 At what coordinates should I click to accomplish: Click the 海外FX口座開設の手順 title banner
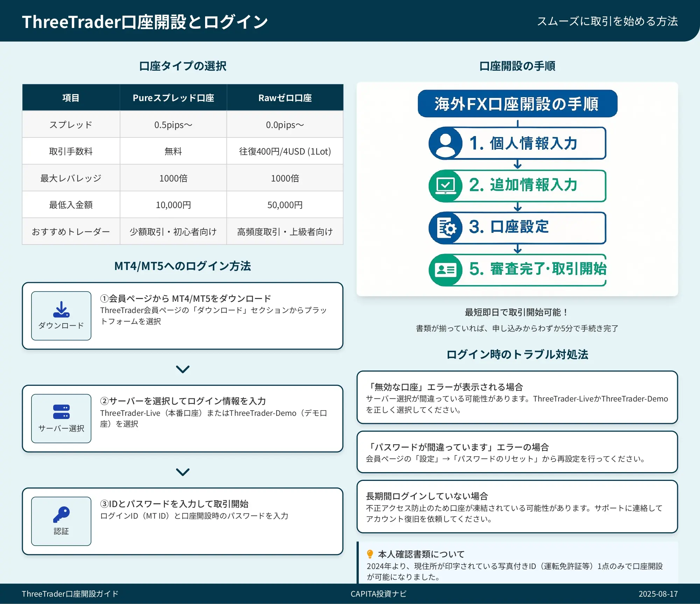click(x=517, y=104)
